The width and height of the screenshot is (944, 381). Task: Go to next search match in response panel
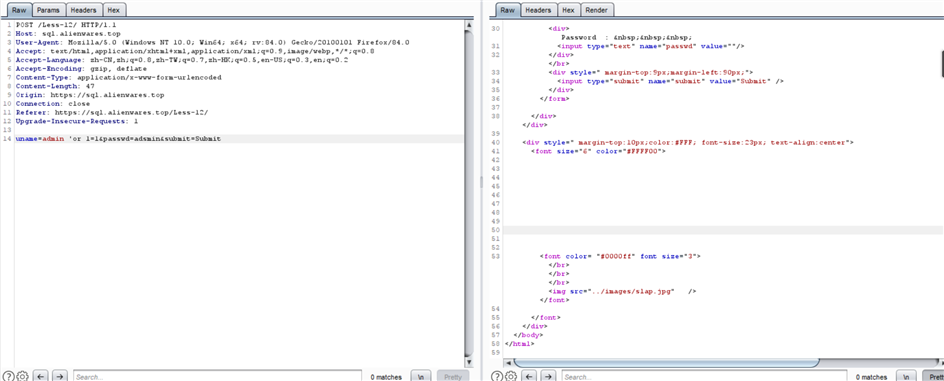click(548, 376)
